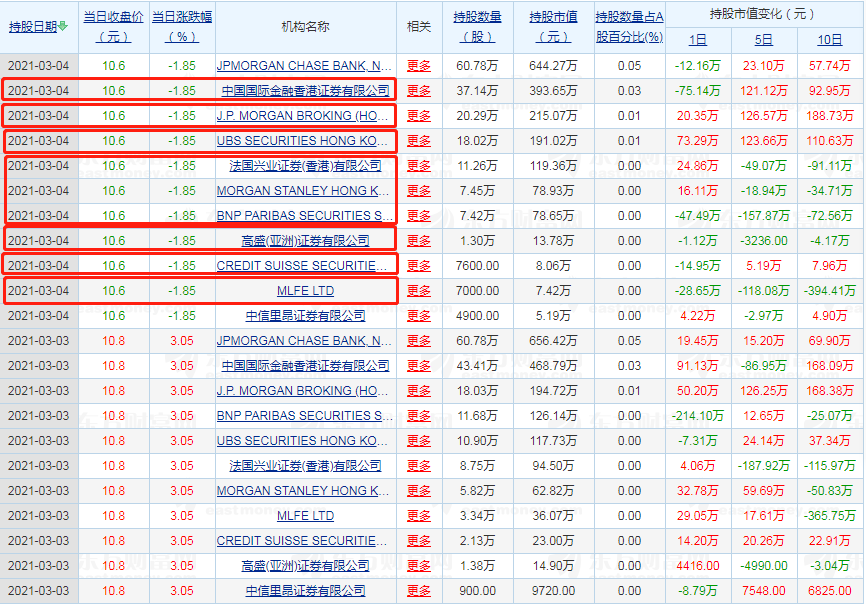Viewport: 866px width, 604px height.
Task: Select the -214.10万 one-day change cell
Action: coord(698,416)
